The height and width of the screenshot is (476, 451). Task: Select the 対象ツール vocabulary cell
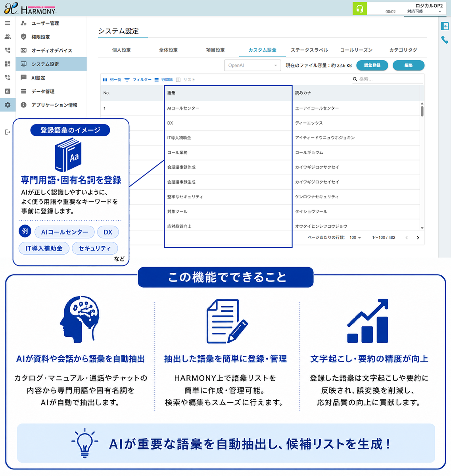[228, 211]
